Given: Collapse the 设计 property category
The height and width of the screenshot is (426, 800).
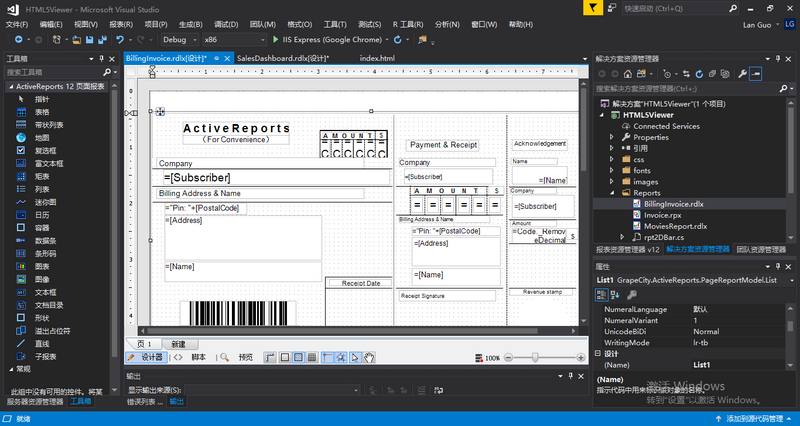Looking at the screenshot, I should coord(598,354).
